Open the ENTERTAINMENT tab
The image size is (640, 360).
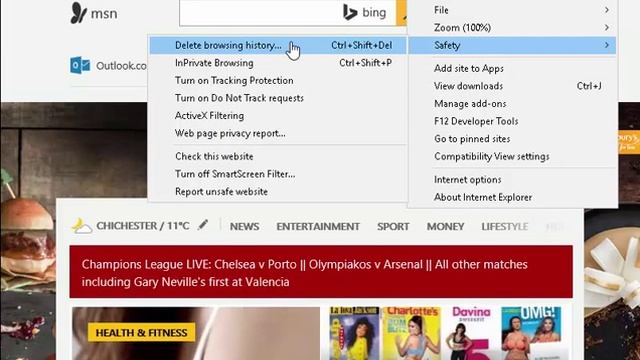(318, 227)
